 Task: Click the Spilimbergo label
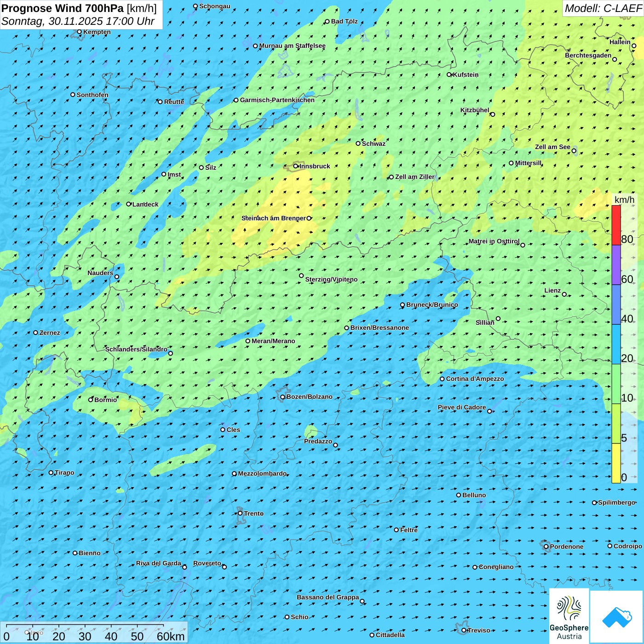(x=616, y=502)
